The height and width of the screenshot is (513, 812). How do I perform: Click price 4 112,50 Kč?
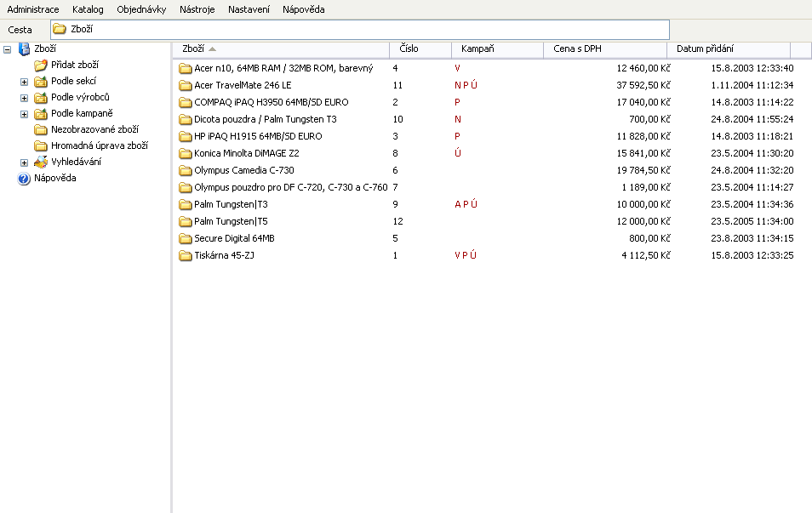(x=646, y=256)
